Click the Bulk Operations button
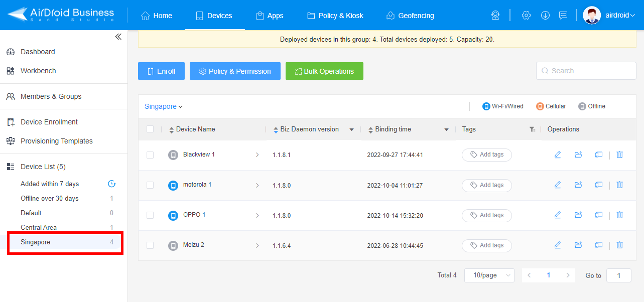Screen dimensions: 644x302 click(x=324, y=71)
